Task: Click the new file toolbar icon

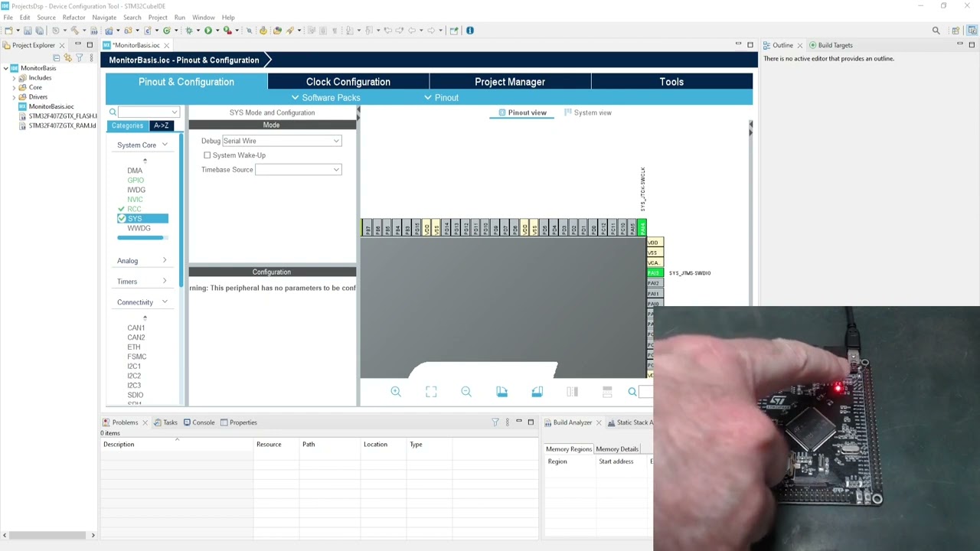Action: click(8, 31)
